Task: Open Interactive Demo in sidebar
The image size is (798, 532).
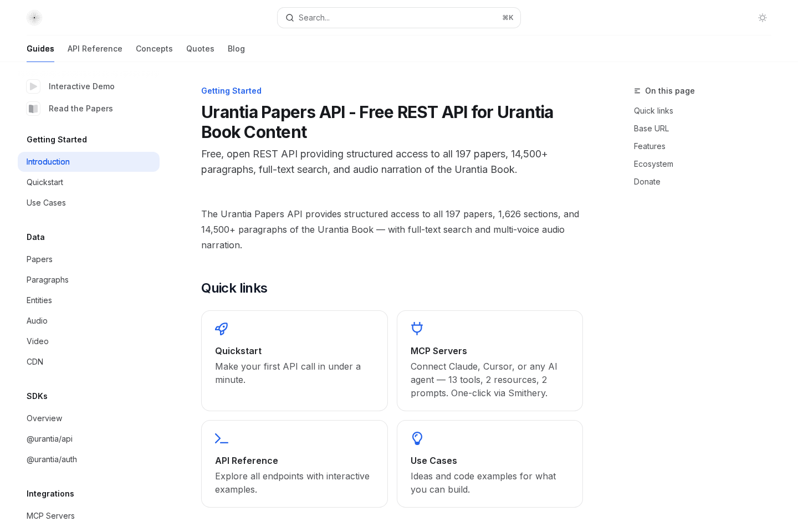Action: 81,86
